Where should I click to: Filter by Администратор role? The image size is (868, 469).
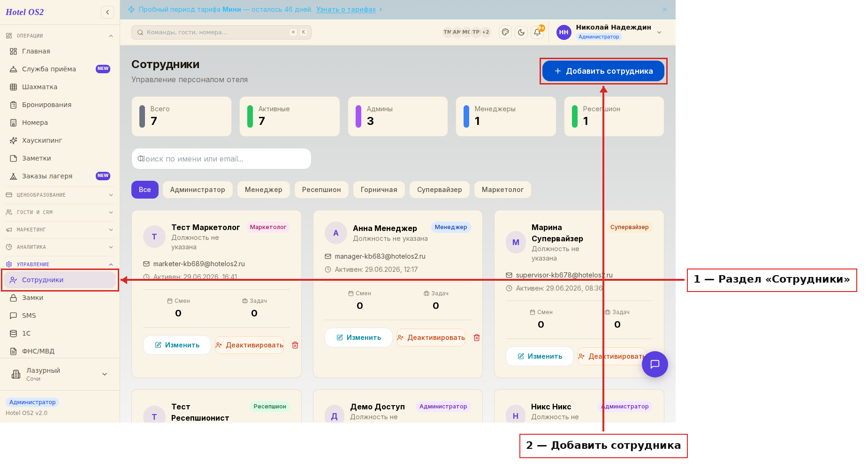[198, 190]
